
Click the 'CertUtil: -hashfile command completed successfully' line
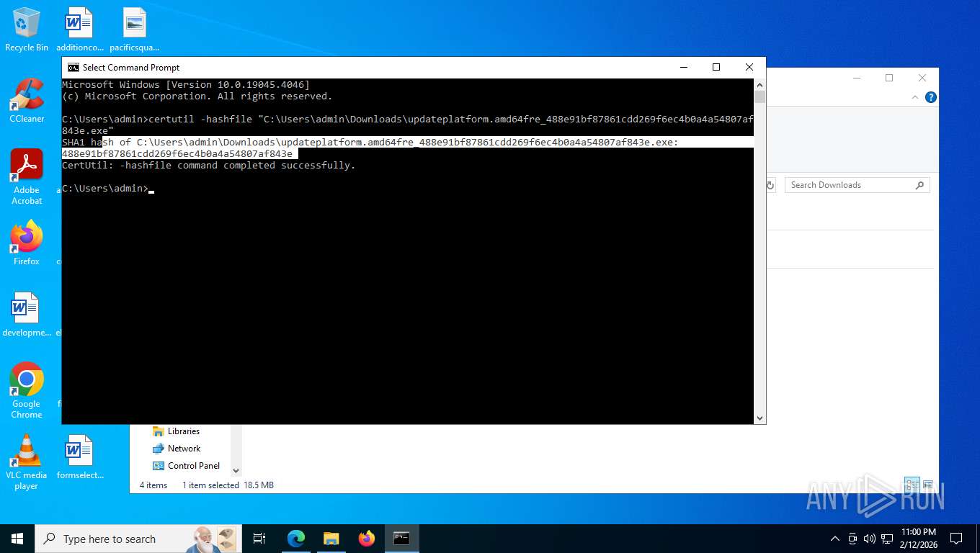209,166
